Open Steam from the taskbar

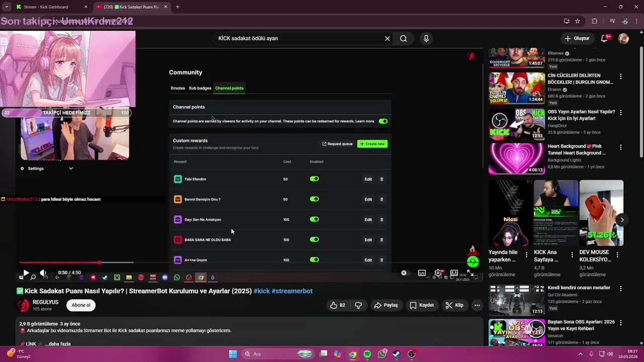click(x=396, y=354)
